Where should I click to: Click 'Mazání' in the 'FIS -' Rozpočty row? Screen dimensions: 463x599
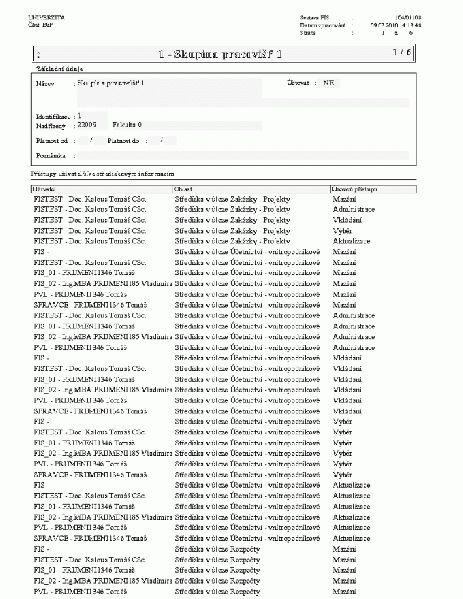(x=344, y=549)
